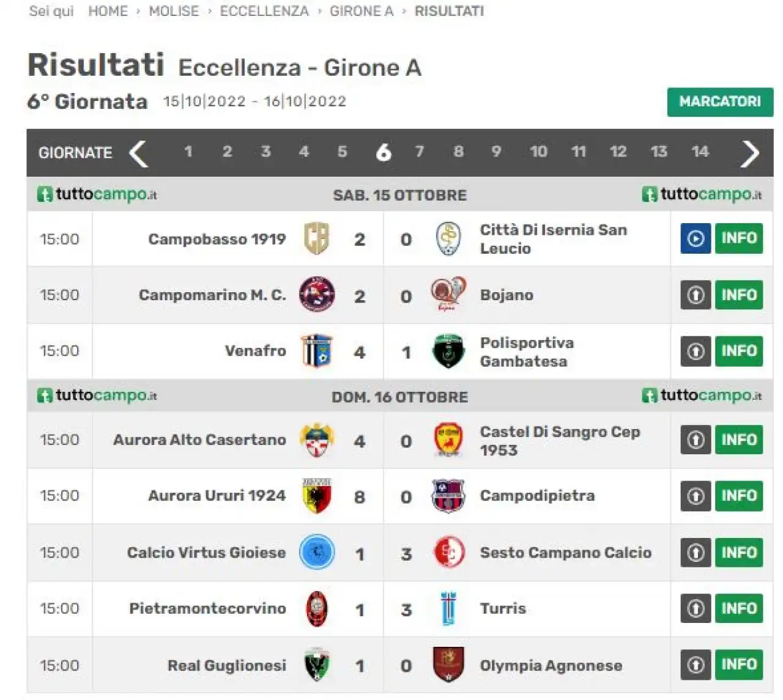
Task: Select giornata 1 in the matchday bar
Action: coord(188,152)
